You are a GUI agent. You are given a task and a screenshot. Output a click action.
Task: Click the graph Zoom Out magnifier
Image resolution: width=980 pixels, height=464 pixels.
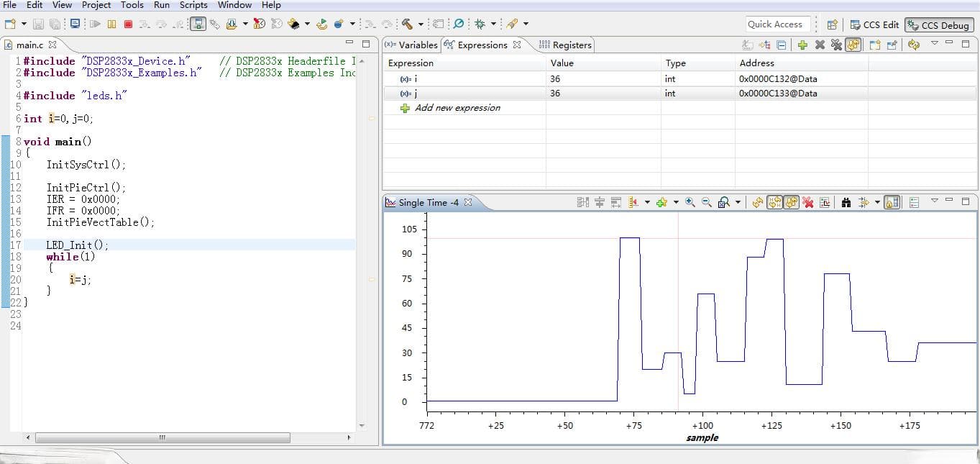[x=707, y=202]
